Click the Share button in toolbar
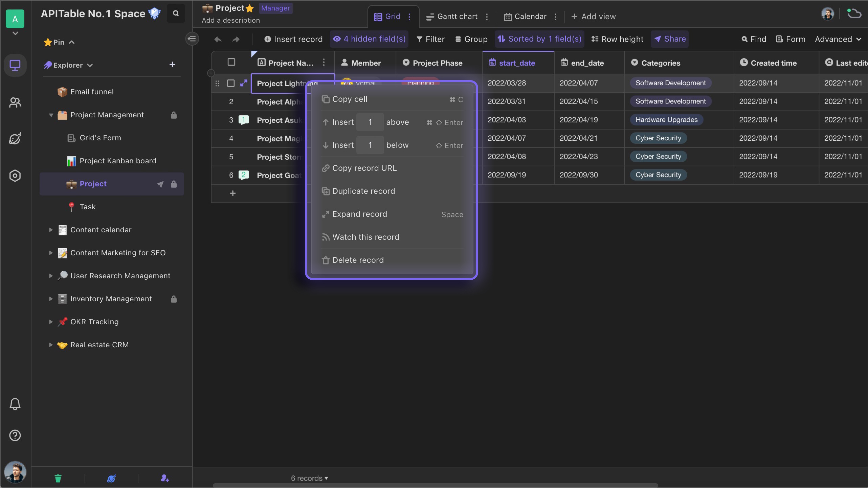The height and width of the screenshot is (488, 868). 670,39
